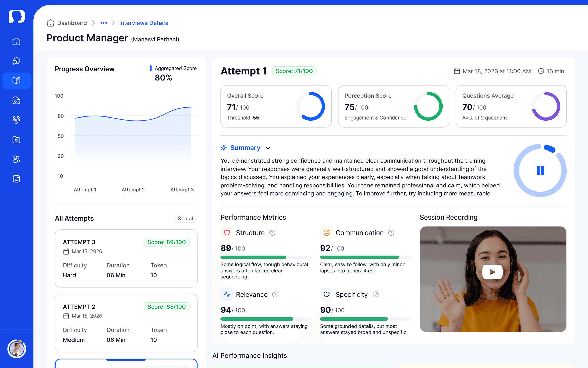Click the Aggregated Score legend marker
Viewport: 588px width, 368px height.
(151, 68)
